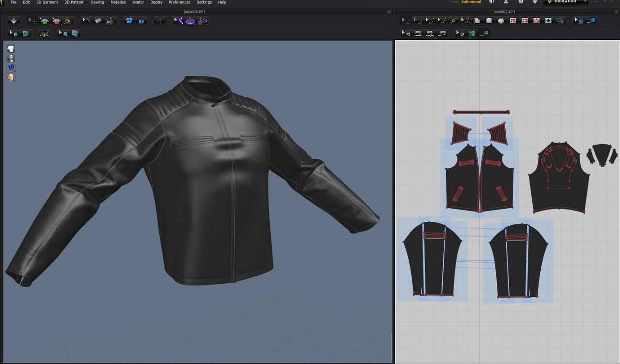Screen dimensions: 620x364
Task: Open the user account icon
Action: (x=506, y=2)
